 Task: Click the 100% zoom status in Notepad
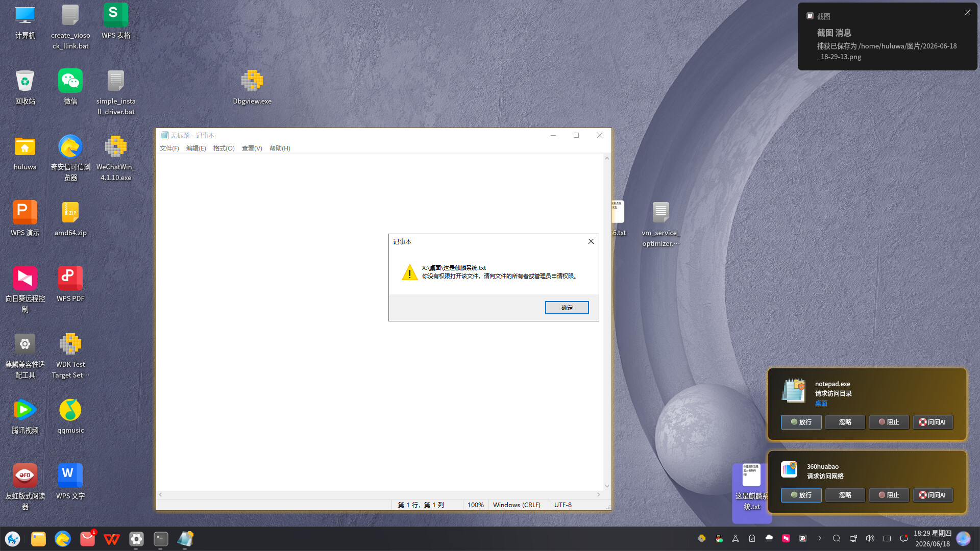tap(475, 505)
